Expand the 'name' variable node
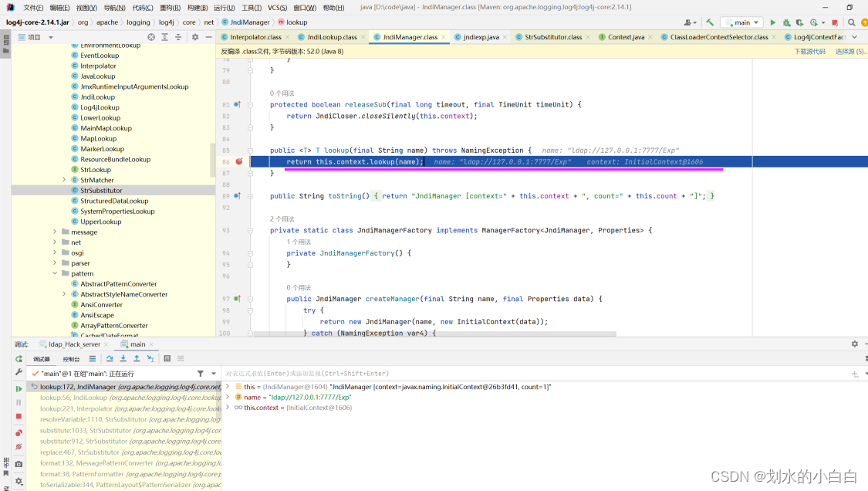Screen dimensions: 868x491 point(228,398)
